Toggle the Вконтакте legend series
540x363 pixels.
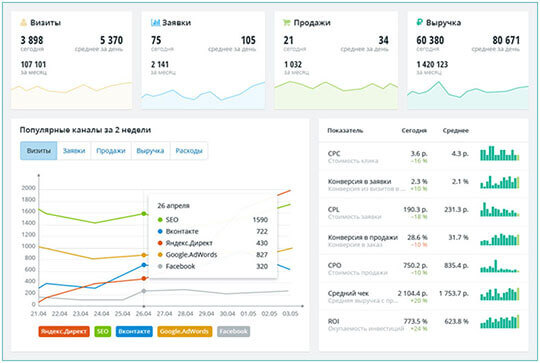(134, 331)
